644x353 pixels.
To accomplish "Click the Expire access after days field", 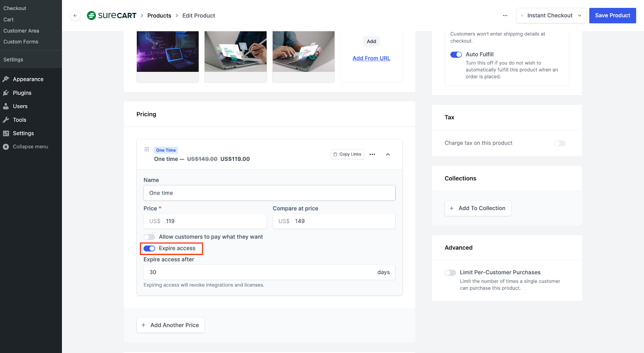I will point(269,272).
